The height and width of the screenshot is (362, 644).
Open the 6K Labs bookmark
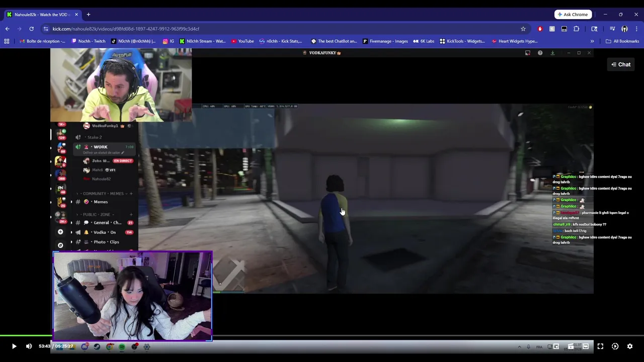(424, 41)
